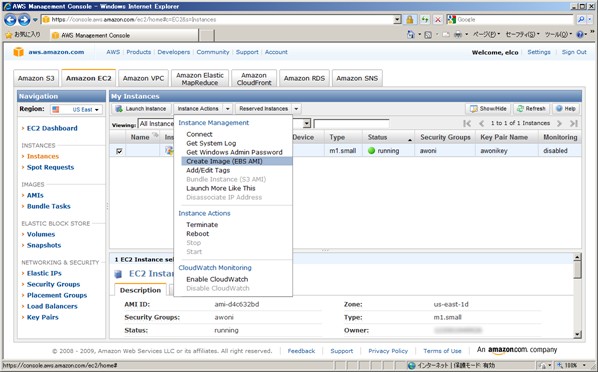The image size is (598, 372).
Task: Select the Description tab
Action: pyautogui.click(x=140, y=290)
